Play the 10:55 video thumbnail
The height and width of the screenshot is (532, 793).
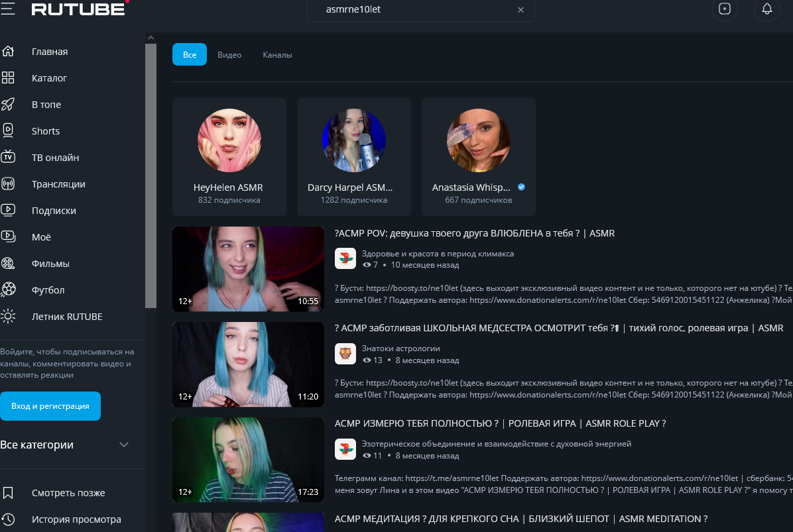tap(249, 269)
